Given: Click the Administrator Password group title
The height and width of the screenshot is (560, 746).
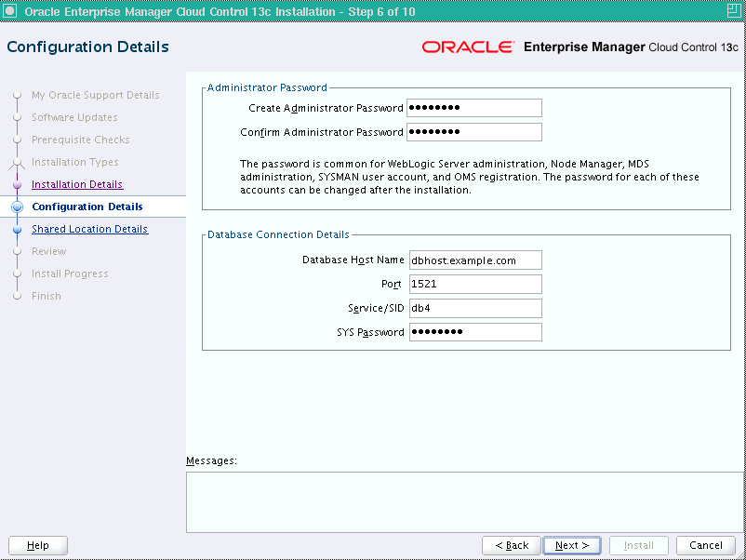Looking at the screenshot, I should [267, 87].
